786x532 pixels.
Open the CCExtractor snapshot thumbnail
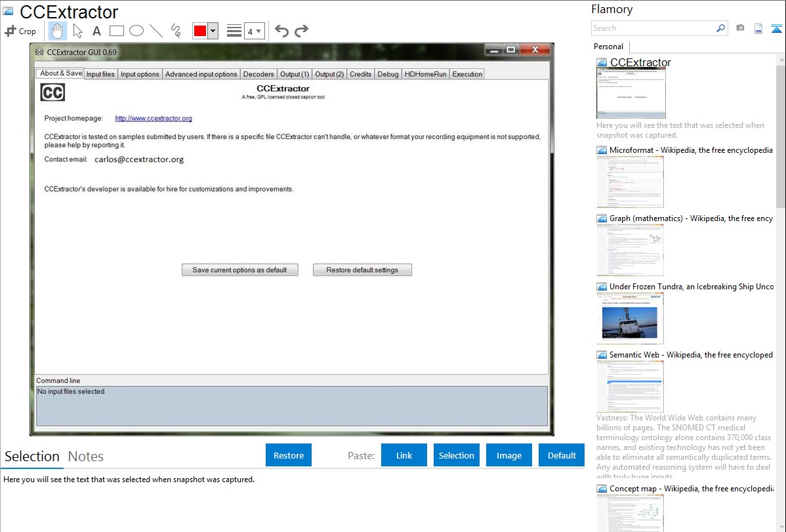[x=631, y=93]
